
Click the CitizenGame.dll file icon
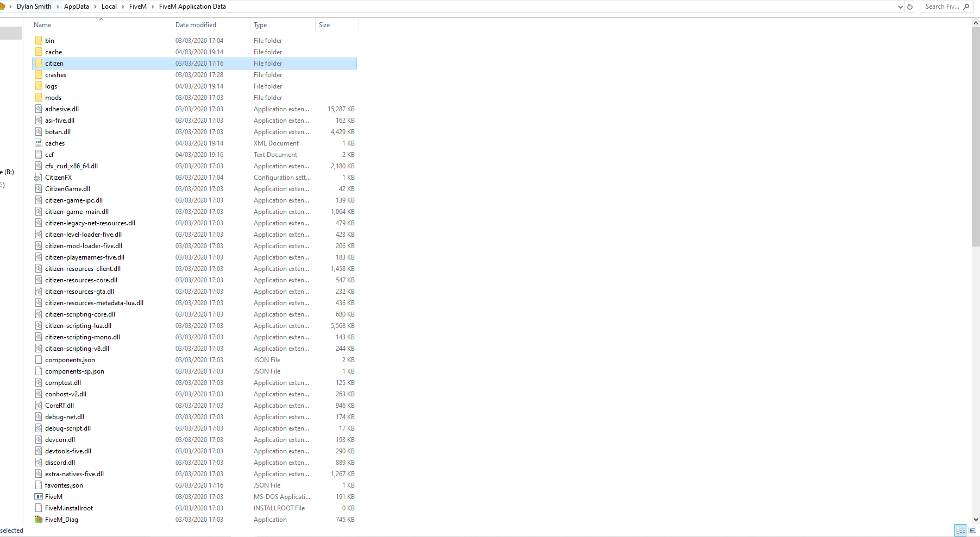click(x=39, y=188)
